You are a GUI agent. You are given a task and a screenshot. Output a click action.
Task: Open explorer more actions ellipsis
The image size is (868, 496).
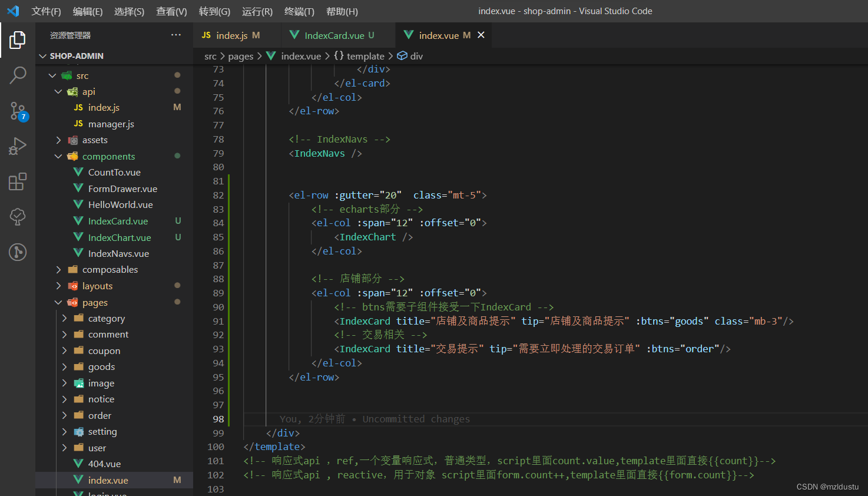pyautogui.click(x=176, y=35)
